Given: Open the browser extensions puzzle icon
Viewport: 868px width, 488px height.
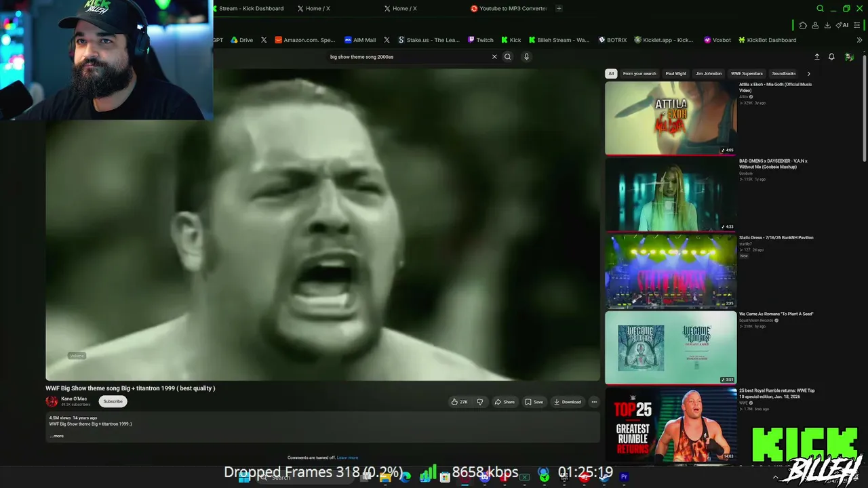Looking at the screenshot, I should 803,25.
